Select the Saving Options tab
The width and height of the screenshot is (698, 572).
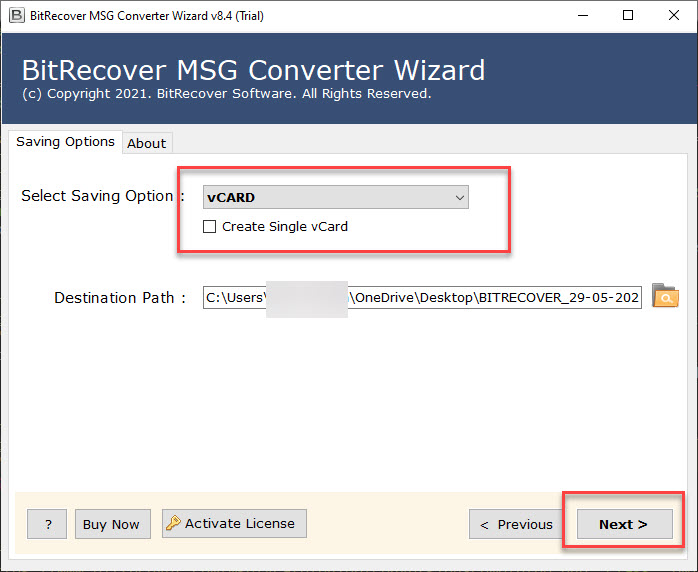coord(65,142)
